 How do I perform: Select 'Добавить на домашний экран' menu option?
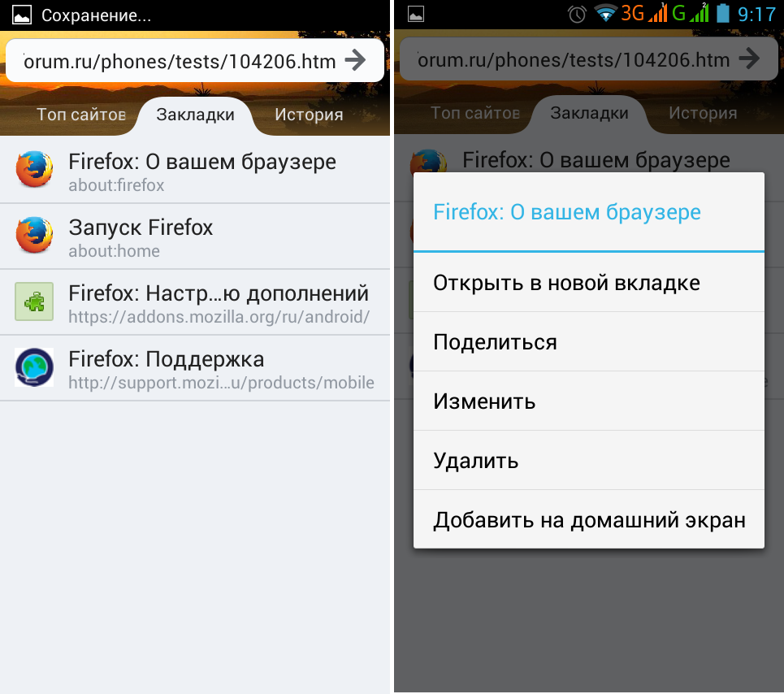tap(588, 520)
